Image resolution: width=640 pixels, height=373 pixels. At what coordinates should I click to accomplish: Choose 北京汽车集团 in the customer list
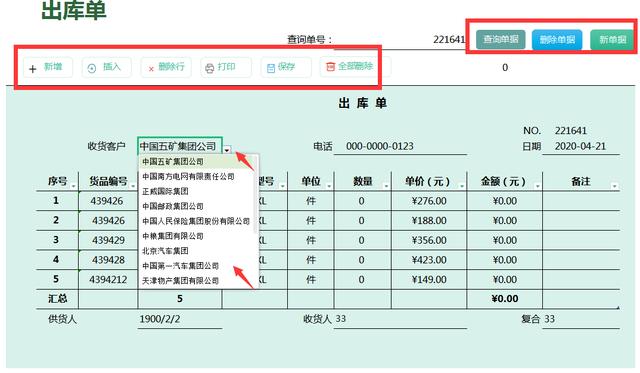pos(165,251)
